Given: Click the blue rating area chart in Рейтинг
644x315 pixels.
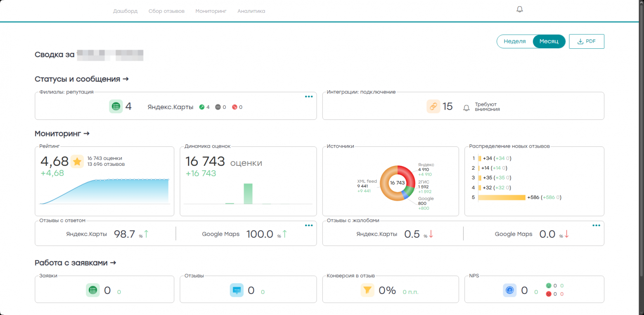Looking at the screenshot, I should (104, 192).
